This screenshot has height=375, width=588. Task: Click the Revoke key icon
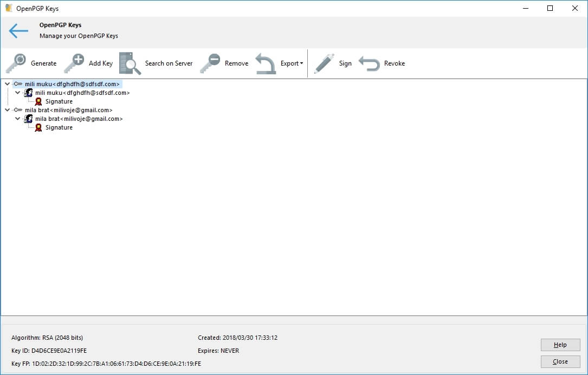click(369, 63)
